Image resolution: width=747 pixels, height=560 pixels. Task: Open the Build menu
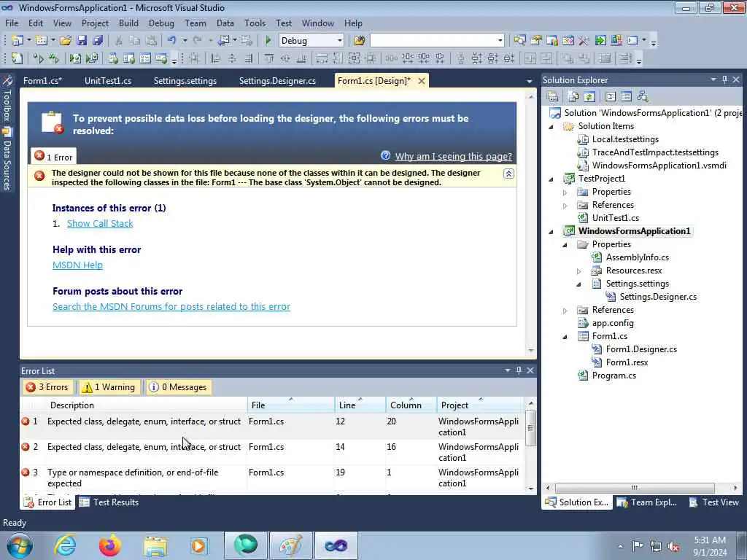point(128,23)
